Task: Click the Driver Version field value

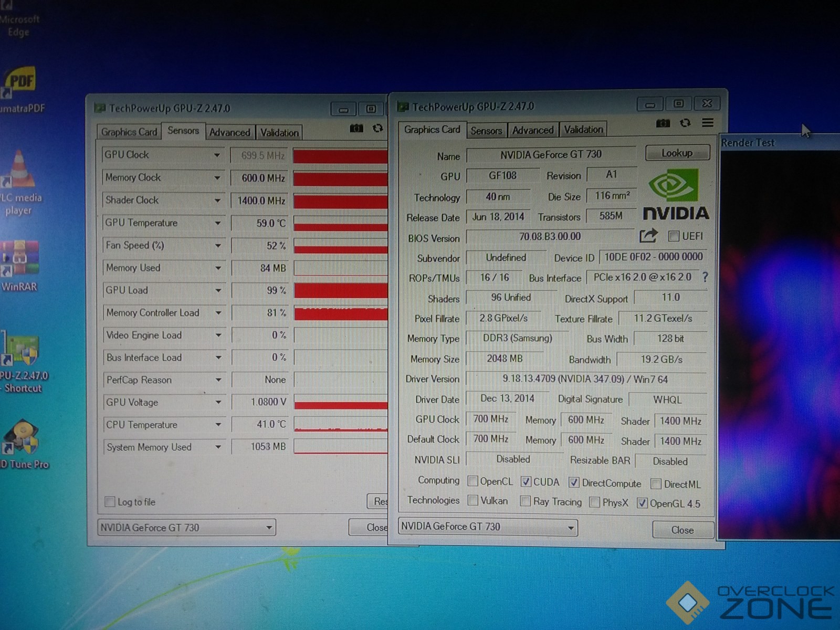Action: point(585,379)
